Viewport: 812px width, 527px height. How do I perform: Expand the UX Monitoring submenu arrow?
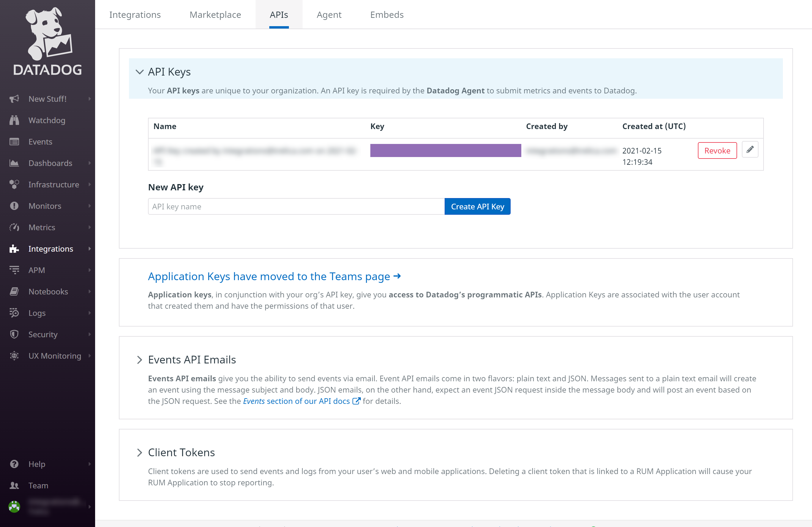(x=89, y=356)
